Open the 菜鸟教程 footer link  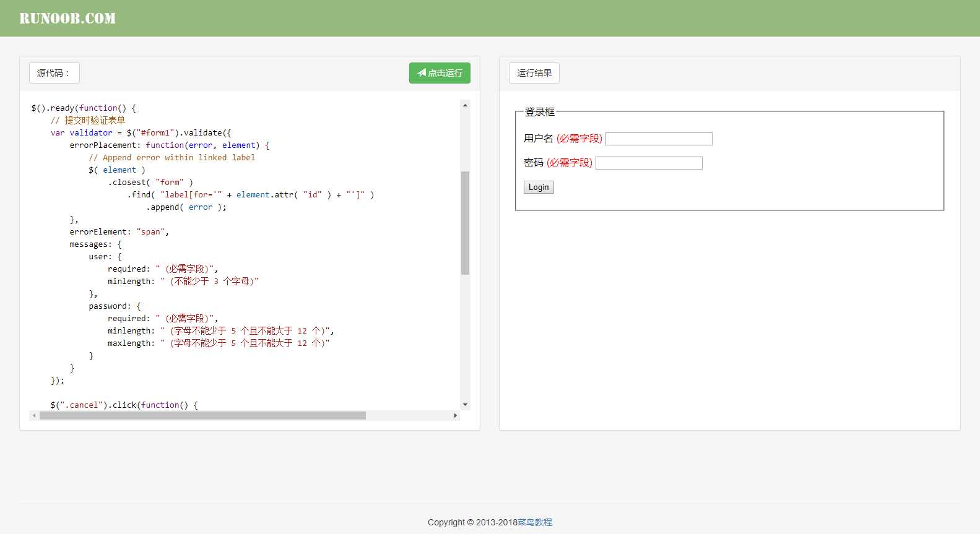(535, 522)
